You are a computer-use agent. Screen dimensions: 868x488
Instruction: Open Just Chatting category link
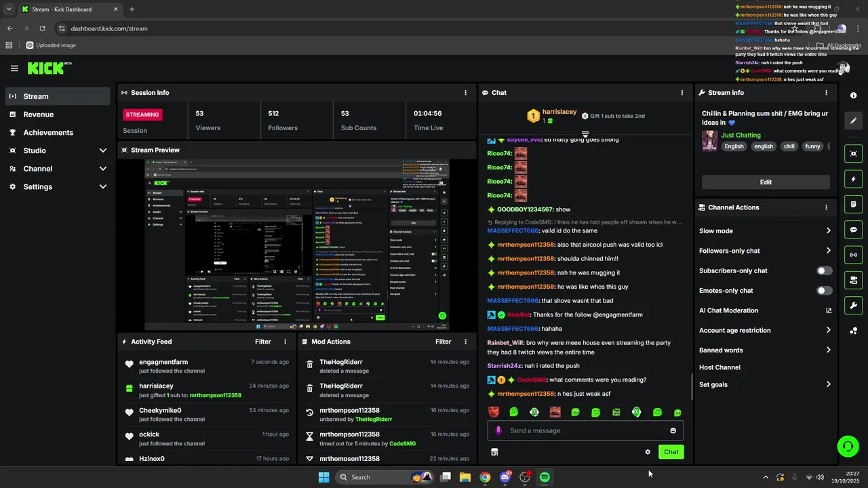741,135
